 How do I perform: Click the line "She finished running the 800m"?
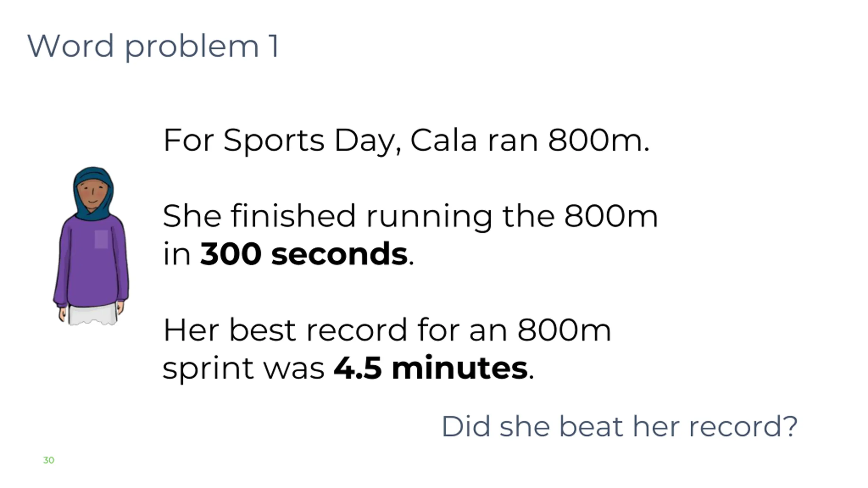pos(410,216)
